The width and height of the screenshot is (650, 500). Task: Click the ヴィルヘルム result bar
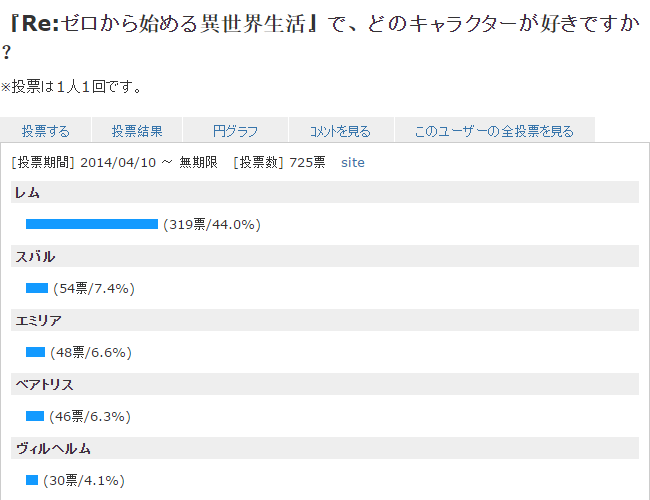pyautogui.click(x=32, y=480)
